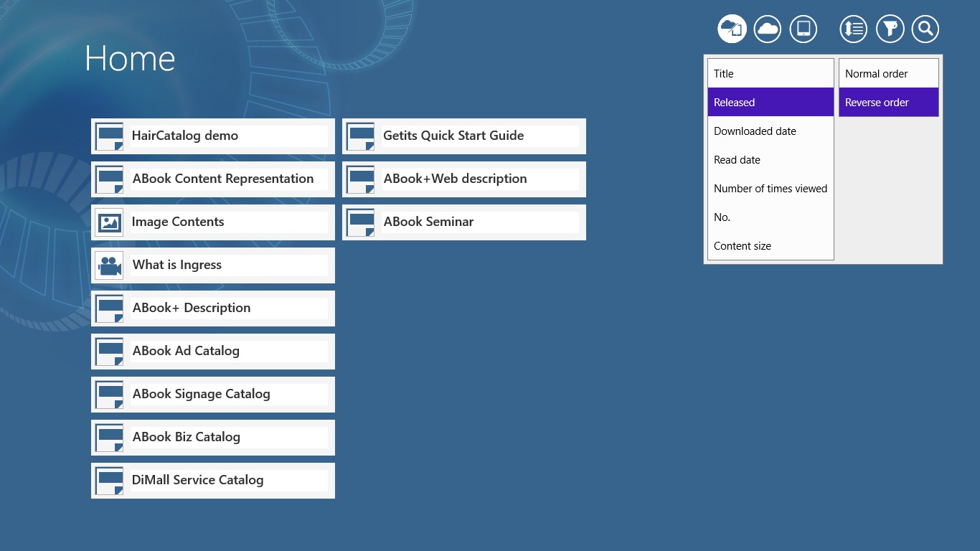Pick Content size sort option
The height and width of the screenshot is (551, 980).
pos(771,245)
